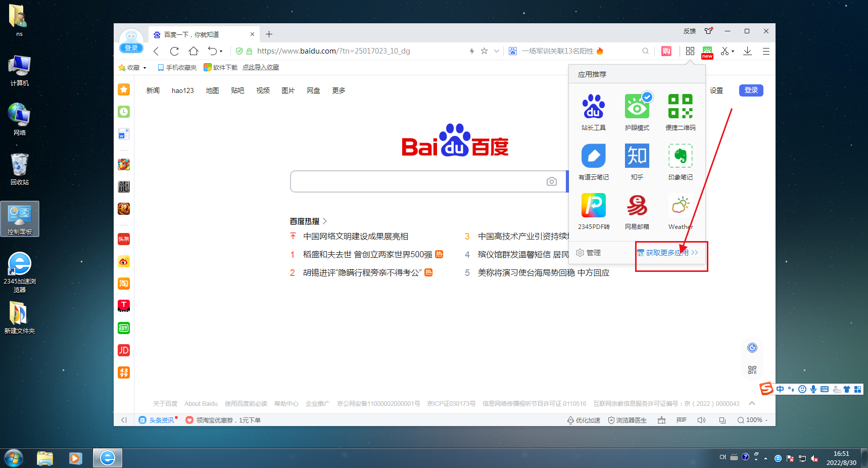Click the sidebar green clock history icon
This screenshot has width=868, height=468.
[x=124, y=112]
